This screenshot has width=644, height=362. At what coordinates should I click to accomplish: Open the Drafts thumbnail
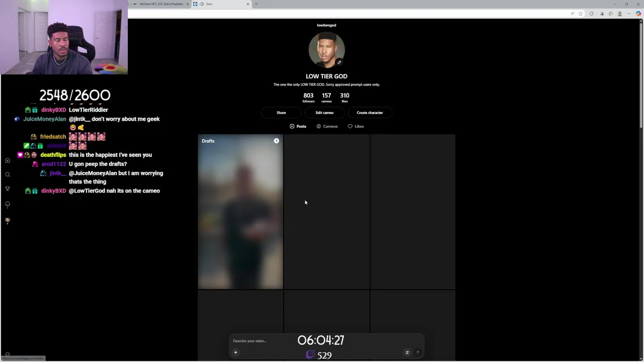point(240,212)
